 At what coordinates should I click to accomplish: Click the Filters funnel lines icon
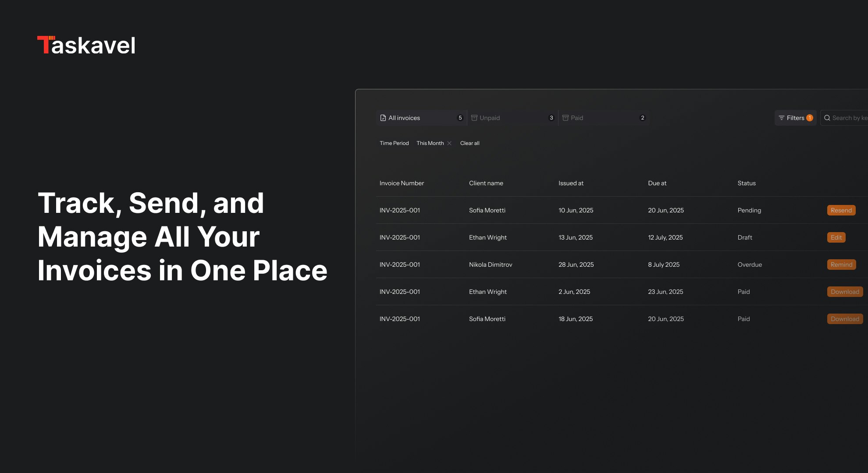781,118
